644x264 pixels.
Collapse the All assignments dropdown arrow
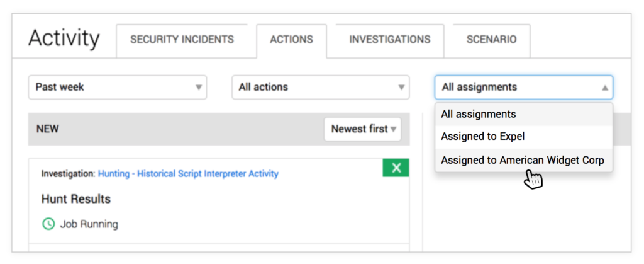point(605,87)
